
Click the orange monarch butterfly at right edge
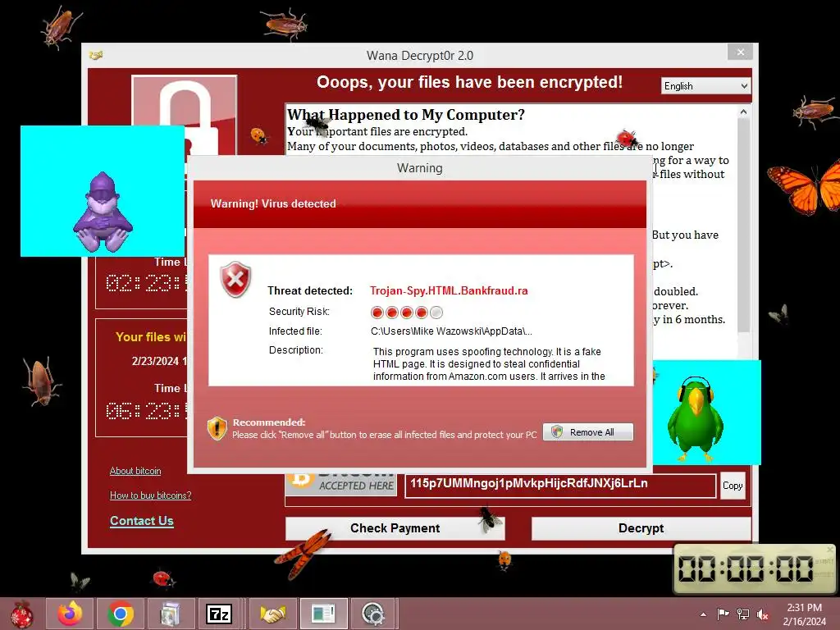[x=804, y=188]
